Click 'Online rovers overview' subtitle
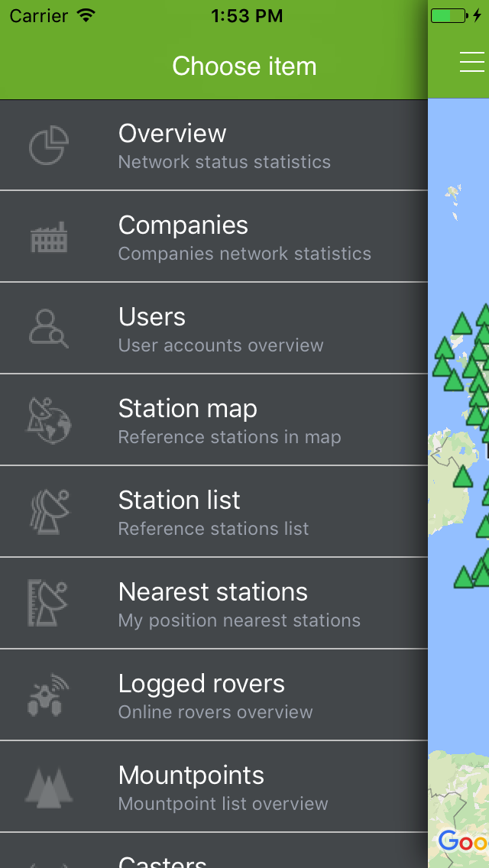 (215, 712)
